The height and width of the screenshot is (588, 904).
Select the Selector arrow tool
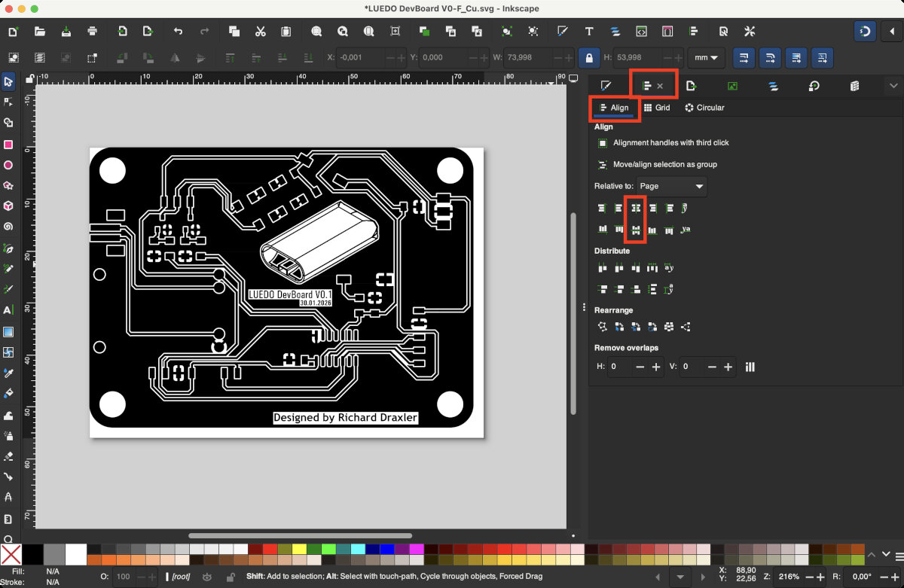[8, 81]
